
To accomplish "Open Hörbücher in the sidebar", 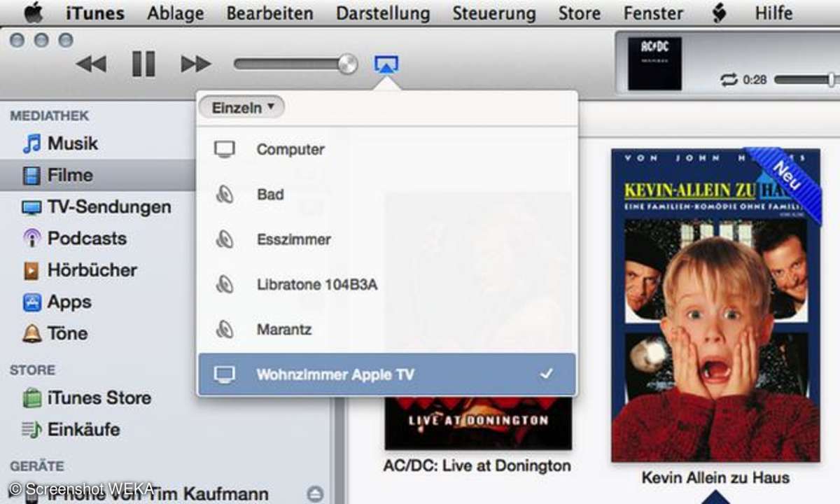I will click(x=98, y=270).
